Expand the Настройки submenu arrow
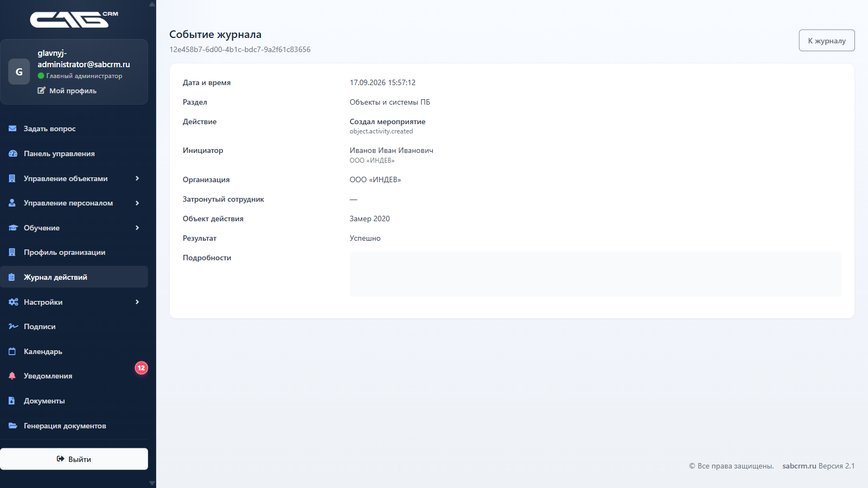Viewport: 868px width, 488px height. pyautogui.click(x=137, y=302)
